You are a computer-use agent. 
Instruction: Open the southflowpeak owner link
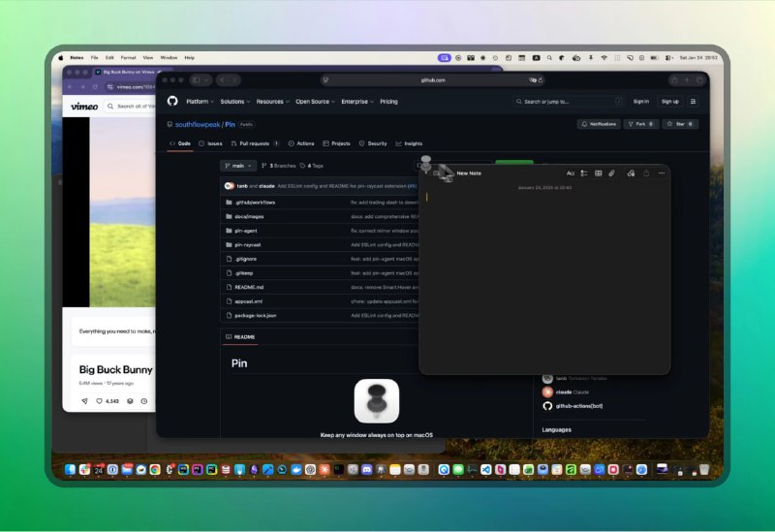click(x=197, y=124)
